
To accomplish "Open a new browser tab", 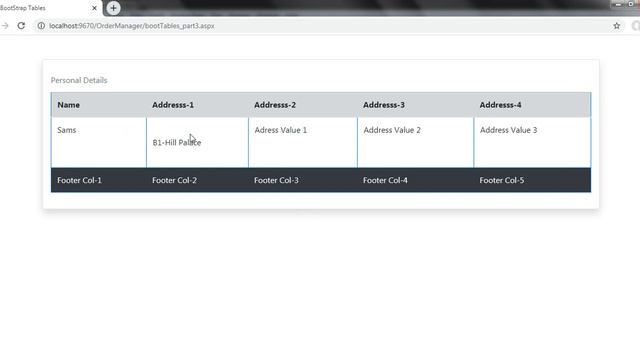I will click(x=113, y=8).
